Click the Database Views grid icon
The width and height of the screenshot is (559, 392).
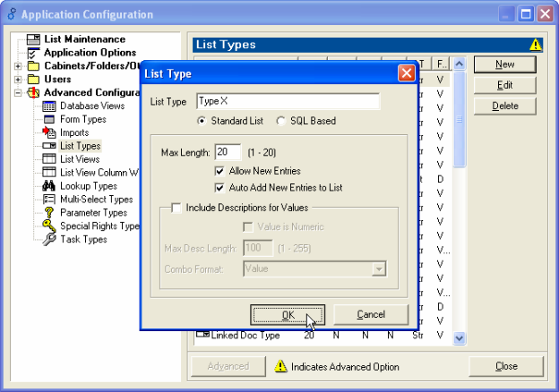[49, 107]
